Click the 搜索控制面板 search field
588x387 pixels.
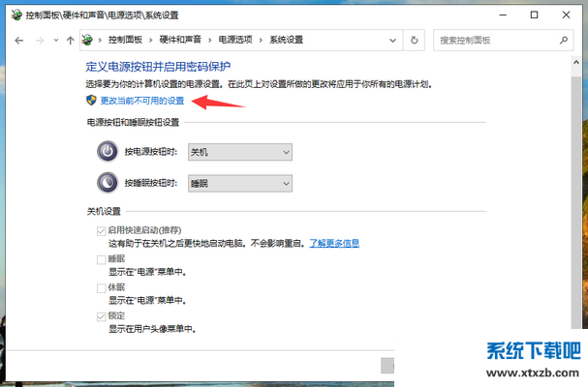pos(494,41)
